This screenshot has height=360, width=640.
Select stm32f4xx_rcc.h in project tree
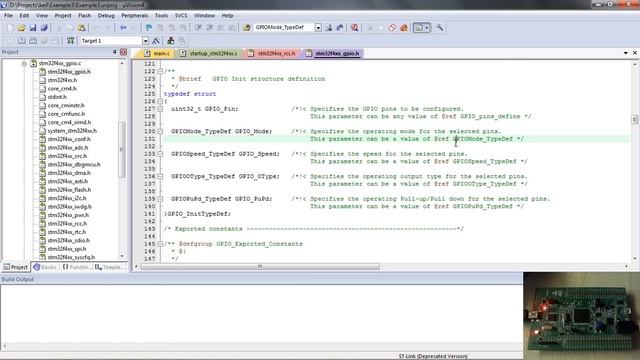pyautogui.click(x=67, y=223)
